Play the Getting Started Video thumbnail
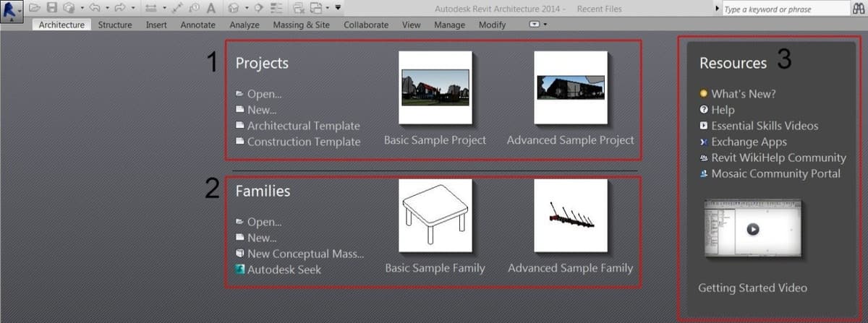The image size is (868, 323). coord(752,229)
